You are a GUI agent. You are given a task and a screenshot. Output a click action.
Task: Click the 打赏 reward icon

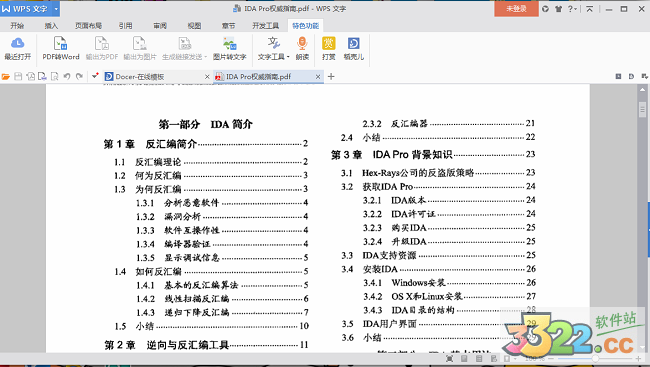329,43
